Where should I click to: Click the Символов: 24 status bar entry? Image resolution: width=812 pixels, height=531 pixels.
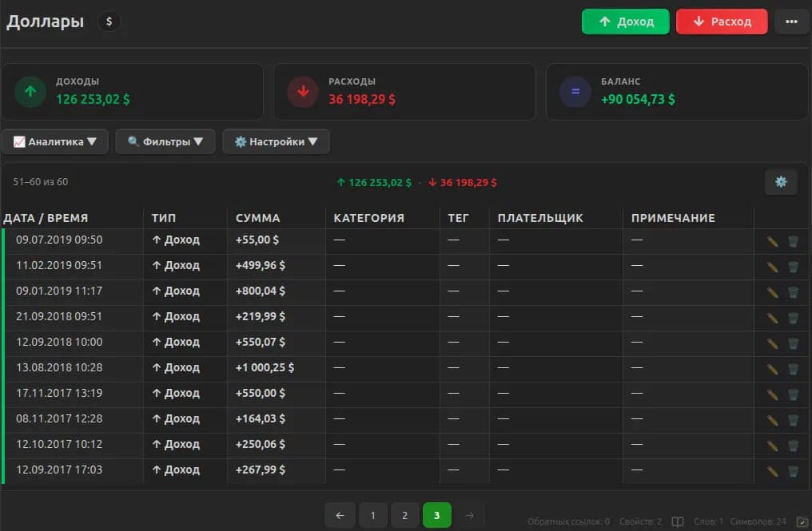pyautogui.click(x=758, y=521)
